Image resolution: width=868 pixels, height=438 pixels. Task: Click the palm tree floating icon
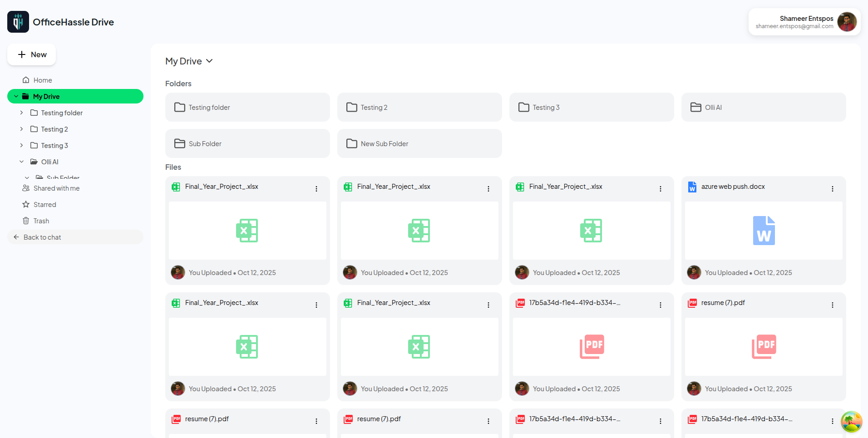[x=851, y=422]
